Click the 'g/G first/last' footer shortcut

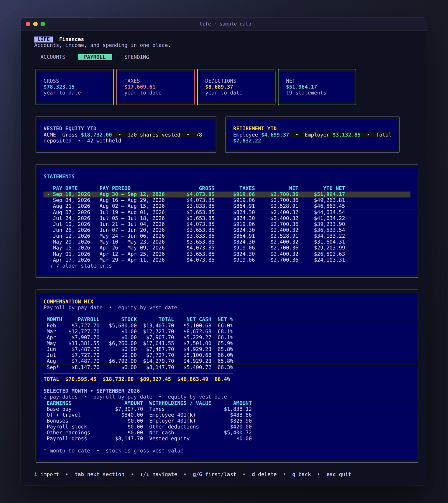pyautogui.click(x=214, y=474)
